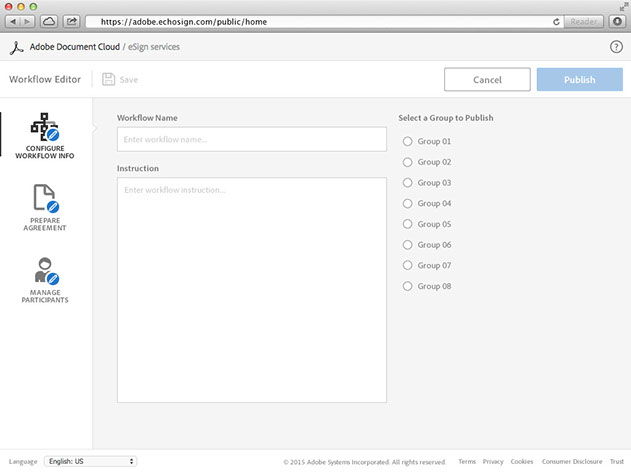Reload the page with the refresh icon
Screen dimensions: 631x473
[555, 21]
